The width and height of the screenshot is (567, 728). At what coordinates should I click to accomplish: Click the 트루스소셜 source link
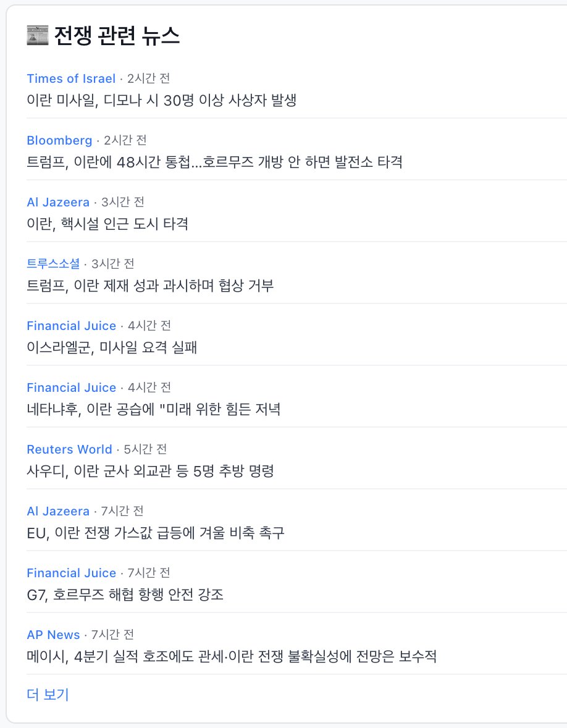[53, 264]
